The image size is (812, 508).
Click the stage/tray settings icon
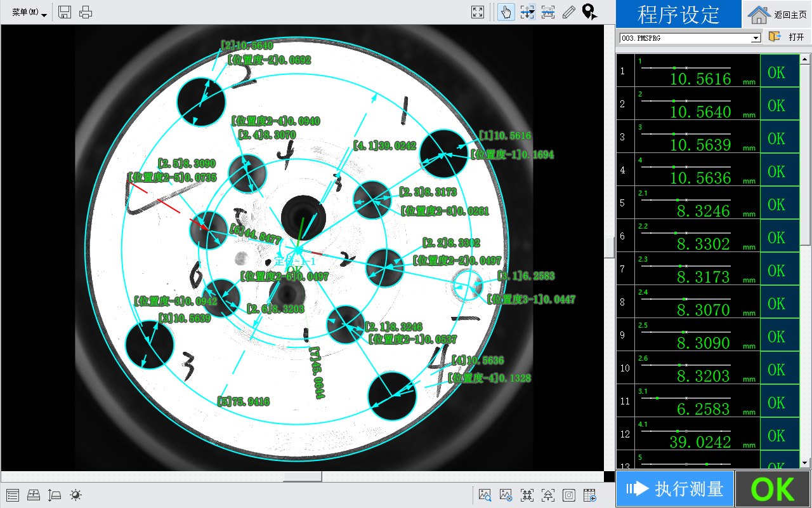[x=34, y=495]
